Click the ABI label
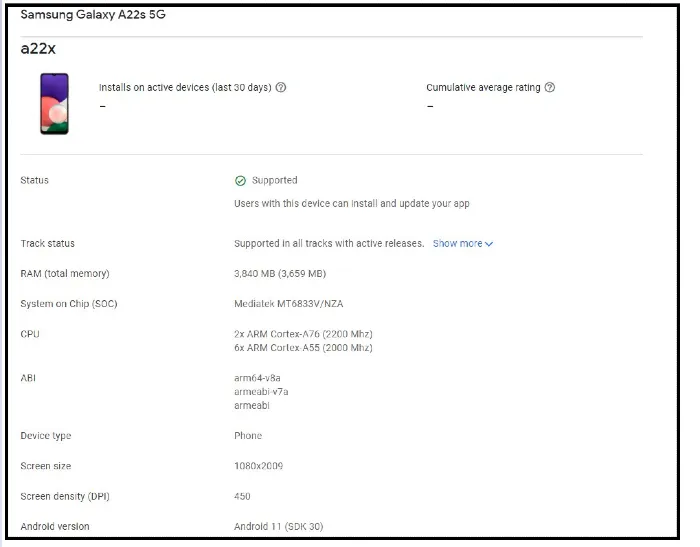Screen dimensions: 700x547 pos(28,378)
